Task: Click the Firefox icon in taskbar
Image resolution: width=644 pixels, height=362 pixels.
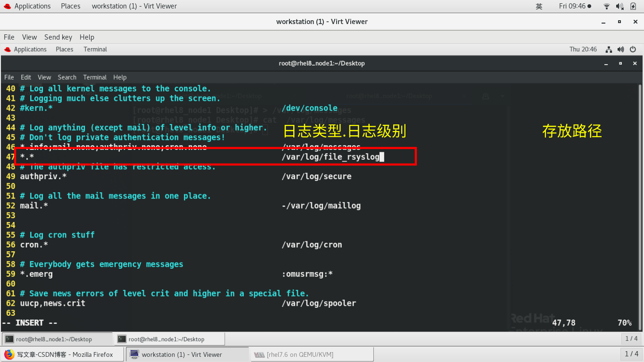Action: tap(9, 354)
